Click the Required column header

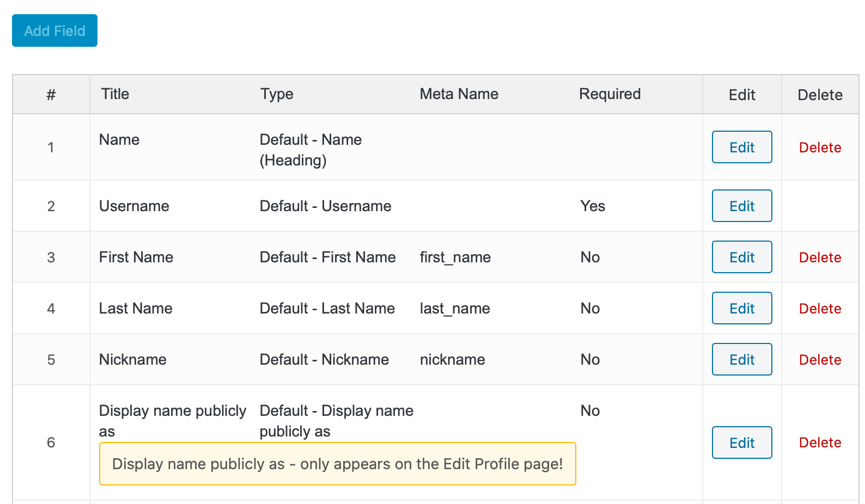(610, 94)
